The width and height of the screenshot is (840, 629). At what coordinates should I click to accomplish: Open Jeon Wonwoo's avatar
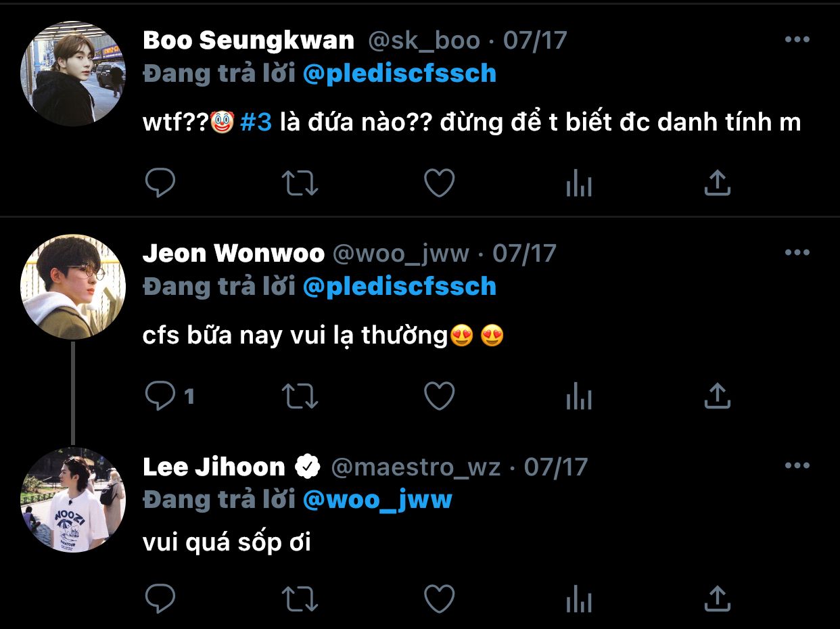click(x=73, y=287)
